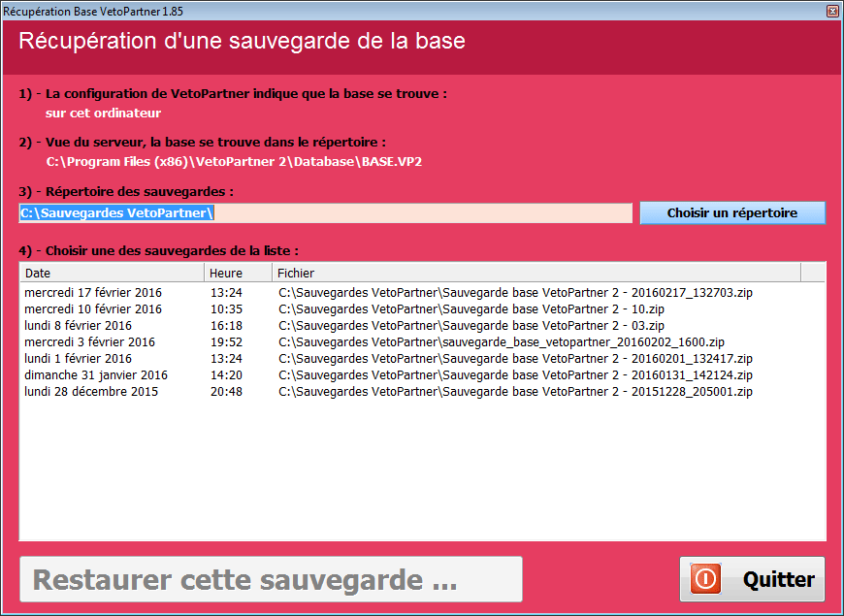Click the Quitter label on the exit button
844x616 pixels.
pyautogui.click(x=778, y=579)
